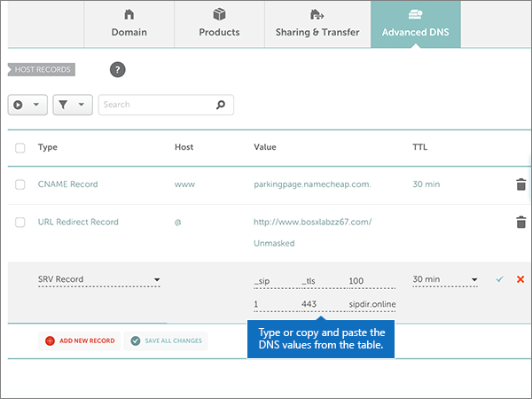Switch to the Domain tab

click(x=129, y=24)
